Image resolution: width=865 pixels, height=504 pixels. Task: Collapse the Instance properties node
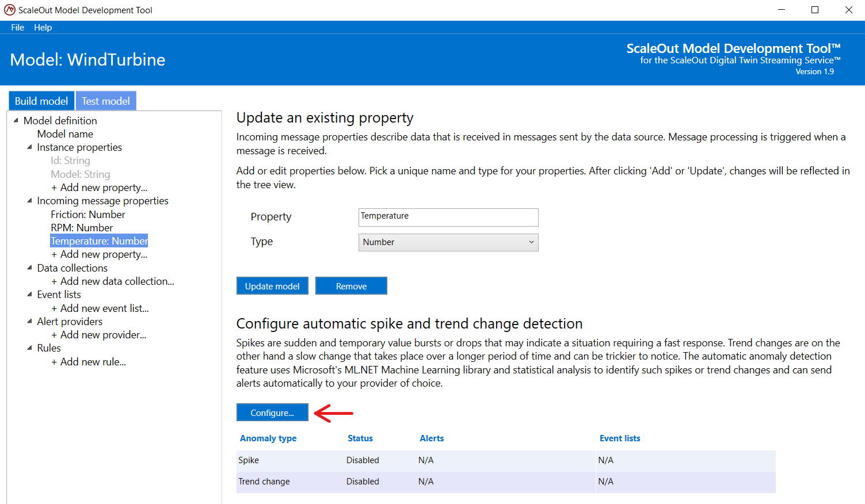tap(29, 147)
